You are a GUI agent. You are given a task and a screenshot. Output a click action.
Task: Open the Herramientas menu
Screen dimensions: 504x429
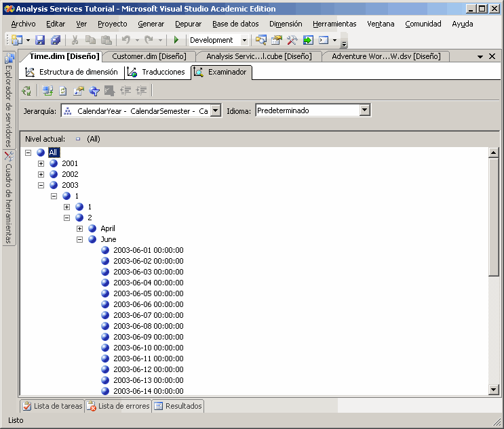(334, 24)
